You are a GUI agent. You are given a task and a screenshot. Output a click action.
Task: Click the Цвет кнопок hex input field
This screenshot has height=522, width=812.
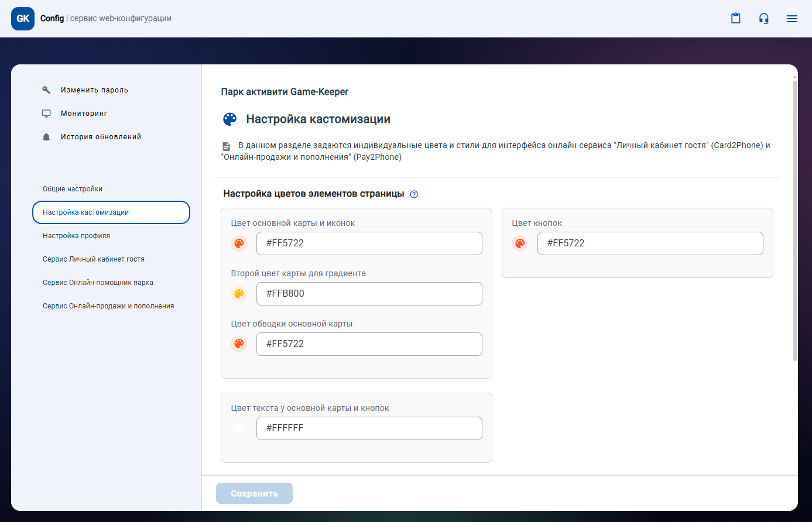[x=650, y=243]
